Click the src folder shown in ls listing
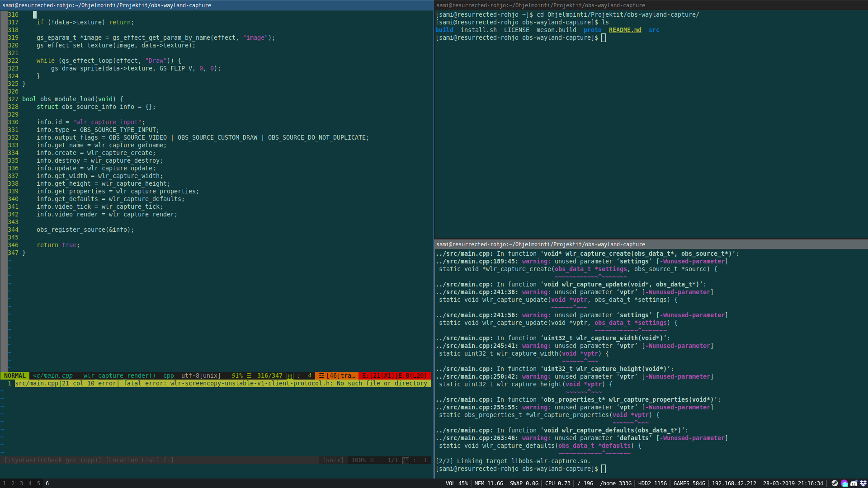 [x=654, y=30]
